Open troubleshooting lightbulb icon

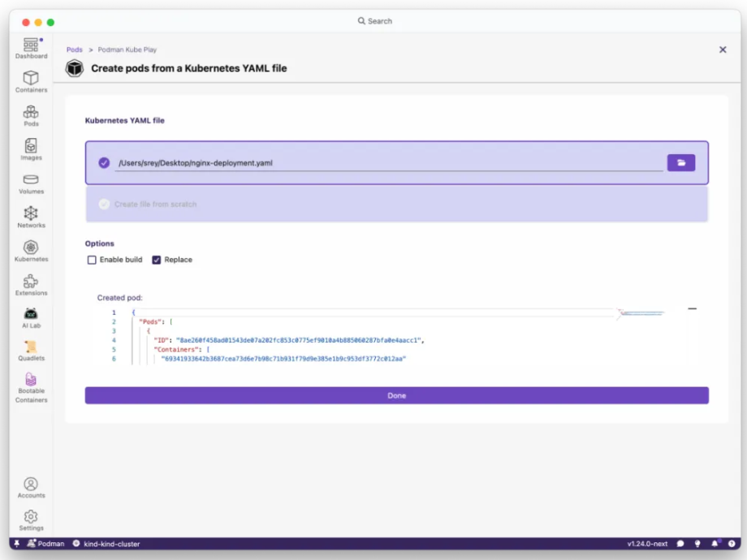697,543
